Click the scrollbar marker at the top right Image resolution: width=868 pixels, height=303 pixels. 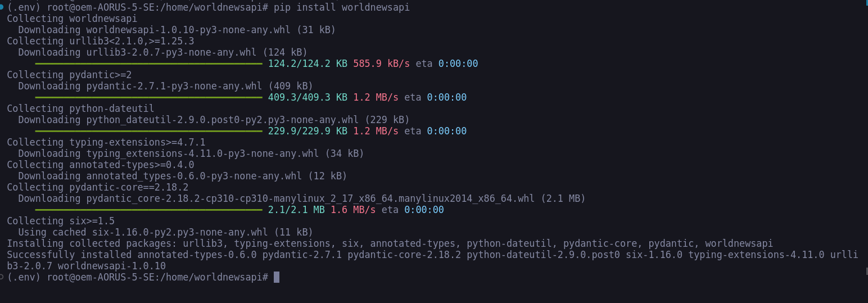coord(866,3)
